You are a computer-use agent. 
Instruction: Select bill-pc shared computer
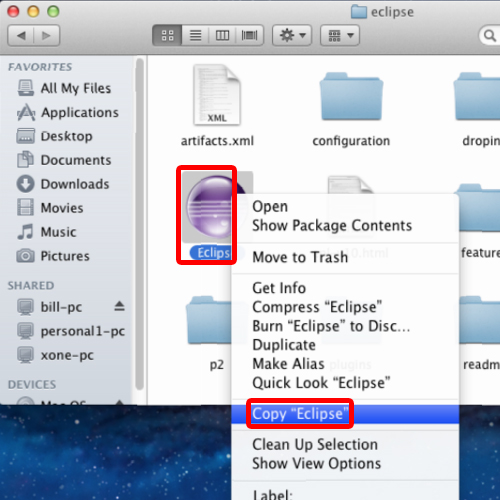point(49,307)
